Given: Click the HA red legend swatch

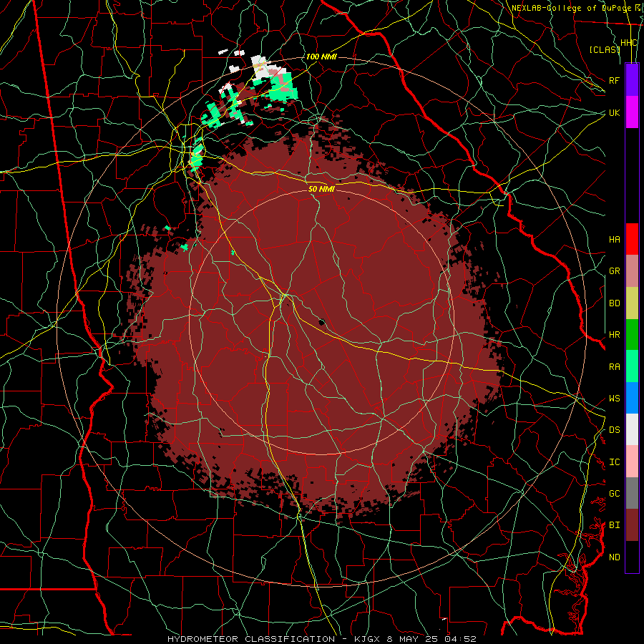Looking at the screenshot, I should tap(632, 239).
